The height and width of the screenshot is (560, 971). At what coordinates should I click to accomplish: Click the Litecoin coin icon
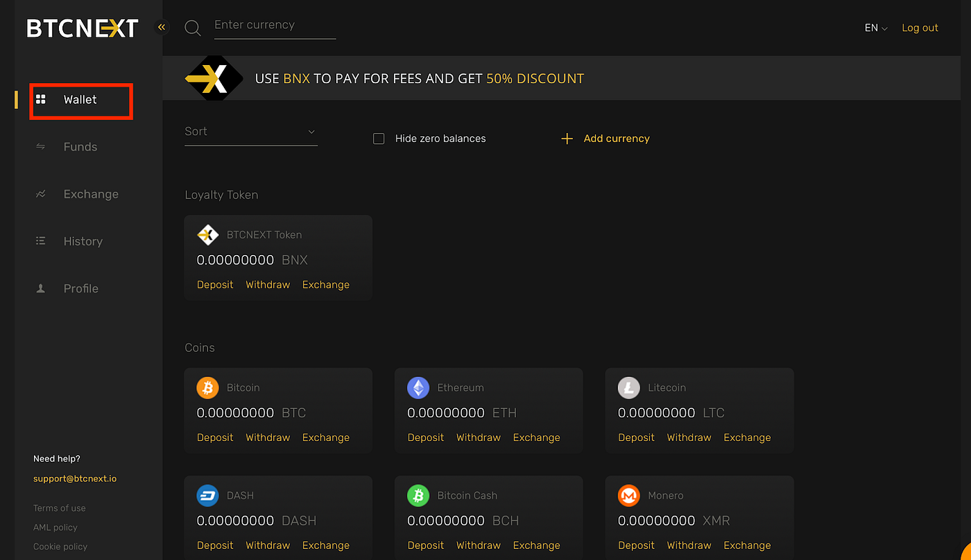tap(629, 387)
